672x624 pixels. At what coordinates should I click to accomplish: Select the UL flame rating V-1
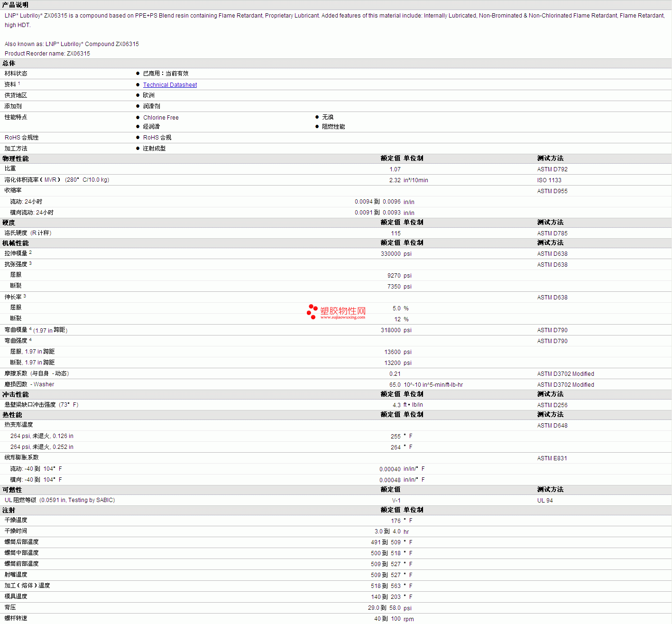(x=396, y=501)
